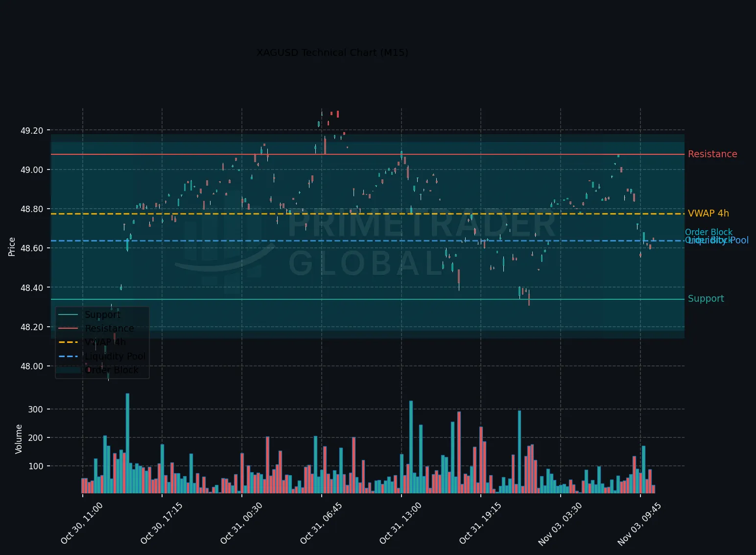Screen dimensions: 756x555
Task: Click the 48.40 price axis tick label
Action: (x=32, y=288)
